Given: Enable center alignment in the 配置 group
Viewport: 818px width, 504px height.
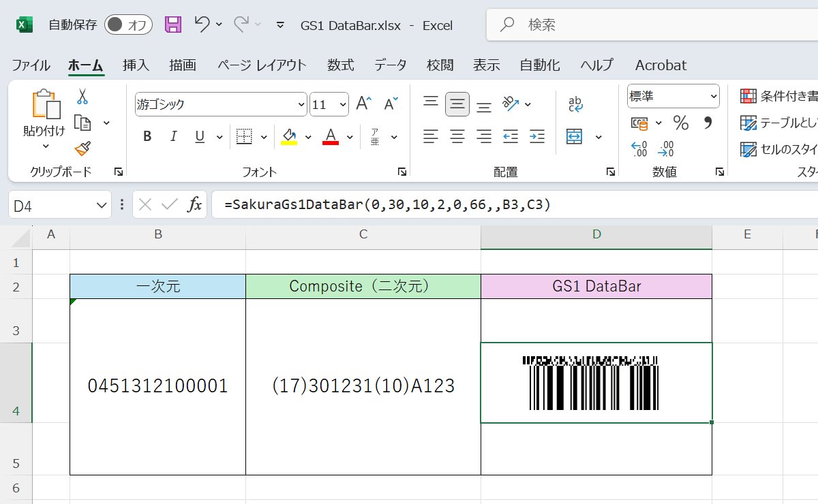Looking at the screenshot, I should [x=457, y=136].
